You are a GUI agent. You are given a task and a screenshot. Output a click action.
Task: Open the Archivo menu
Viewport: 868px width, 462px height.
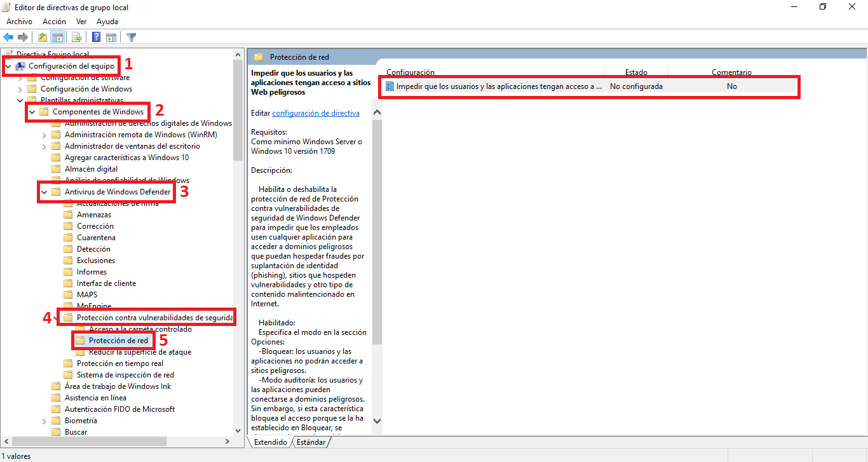pos(19,22)
